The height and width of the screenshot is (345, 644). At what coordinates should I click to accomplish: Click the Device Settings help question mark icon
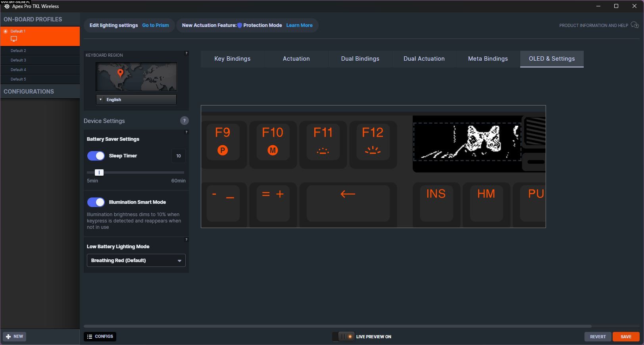click(184, 121)
